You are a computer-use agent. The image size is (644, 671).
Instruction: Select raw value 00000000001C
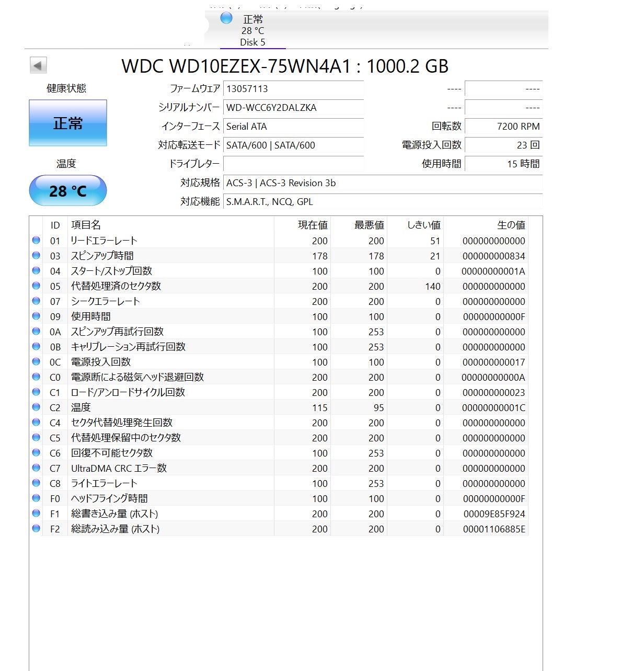tap(494, 408)
